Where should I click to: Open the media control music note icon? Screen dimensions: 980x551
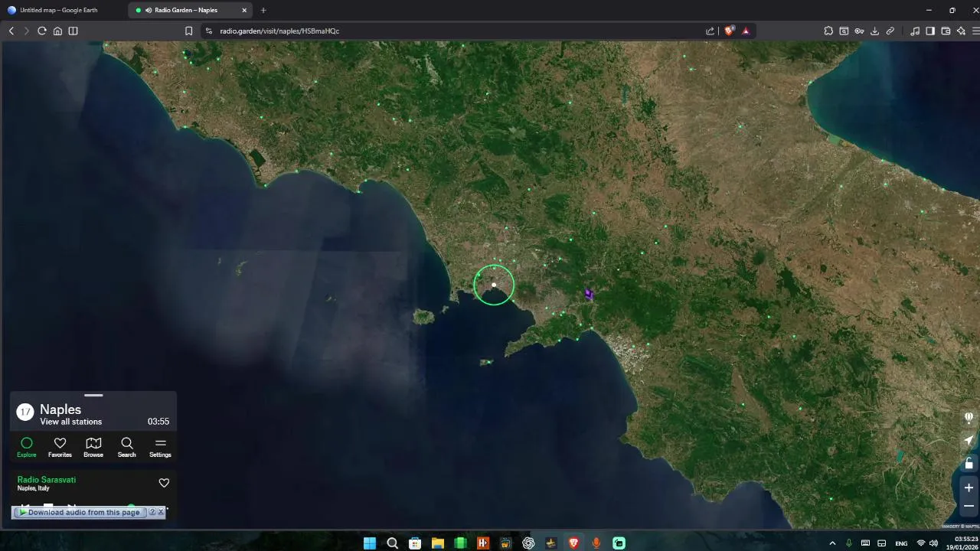(x=915, y=31)
